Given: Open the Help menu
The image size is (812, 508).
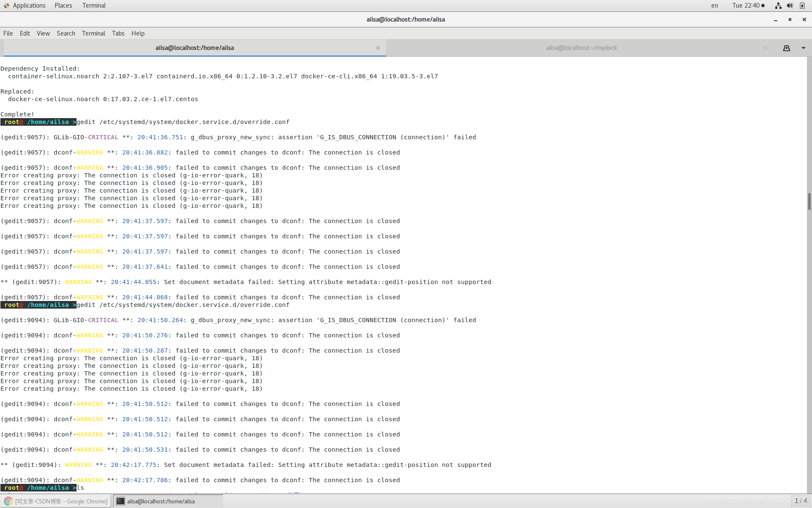Looking at the screenshot, I should pos(138,33).
